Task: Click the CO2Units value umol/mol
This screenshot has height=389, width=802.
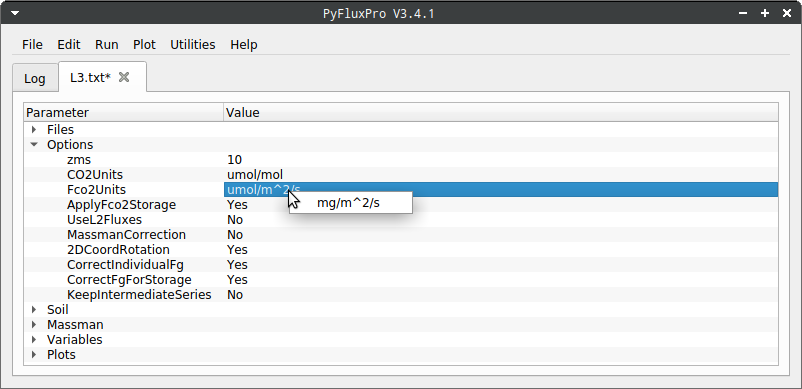Action: (255, 175)
